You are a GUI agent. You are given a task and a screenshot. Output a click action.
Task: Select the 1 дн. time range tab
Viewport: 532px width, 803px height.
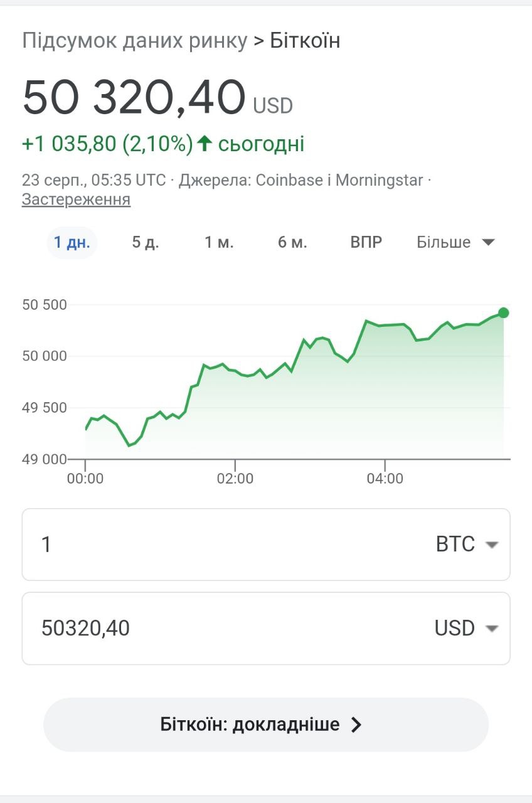72,243
